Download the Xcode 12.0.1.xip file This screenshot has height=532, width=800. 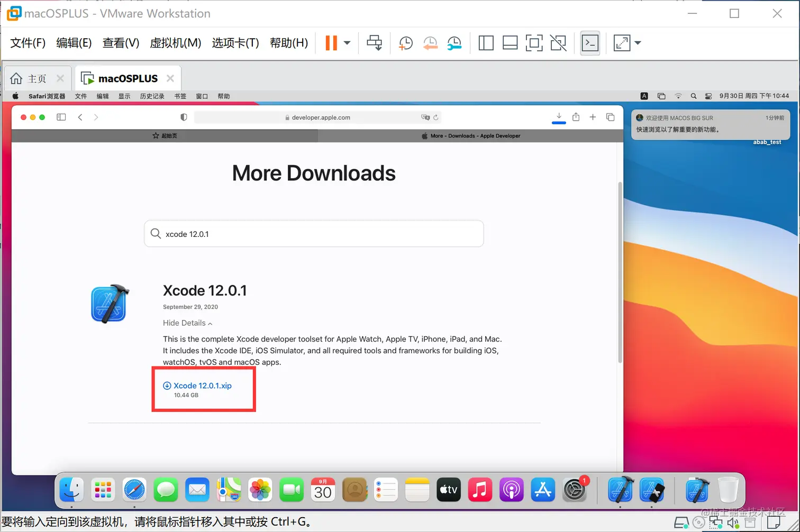[x=197, y=386]
